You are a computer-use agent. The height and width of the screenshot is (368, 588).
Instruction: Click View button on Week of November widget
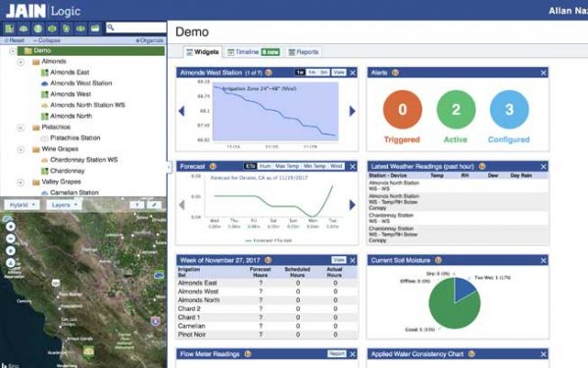tap(339, 260)
